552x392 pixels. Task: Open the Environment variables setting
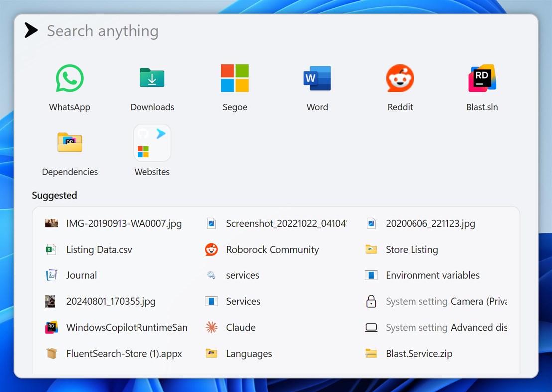[432, 275]
